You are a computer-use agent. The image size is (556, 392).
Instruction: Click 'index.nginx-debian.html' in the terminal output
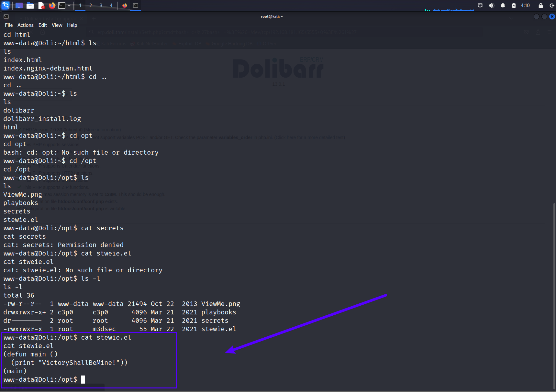coord(48,68)
